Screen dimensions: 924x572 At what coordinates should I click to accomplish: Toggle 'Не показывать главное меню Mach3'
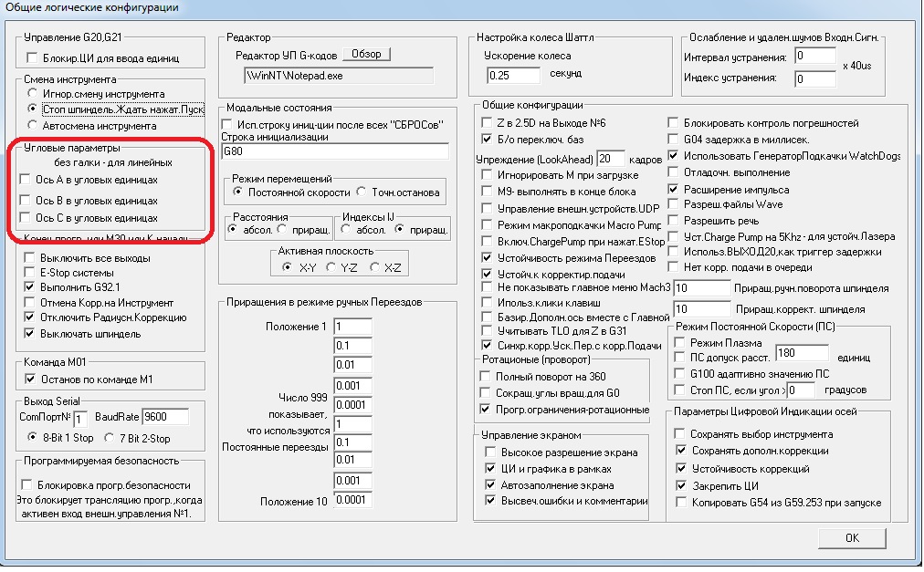(x=487, y=286)
